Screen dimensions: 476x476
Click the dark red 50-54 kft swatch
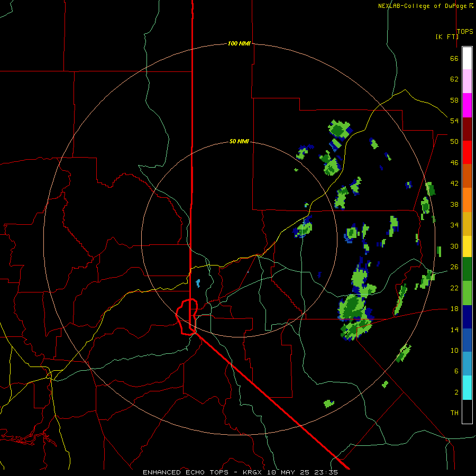467,129
